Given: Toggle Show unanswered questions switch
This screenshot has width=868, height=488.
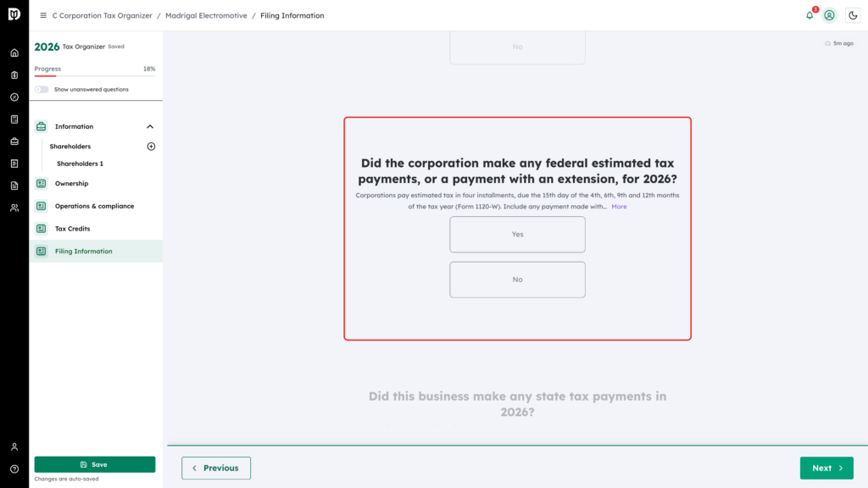Looking at the screenshot, I should [42, 90].
